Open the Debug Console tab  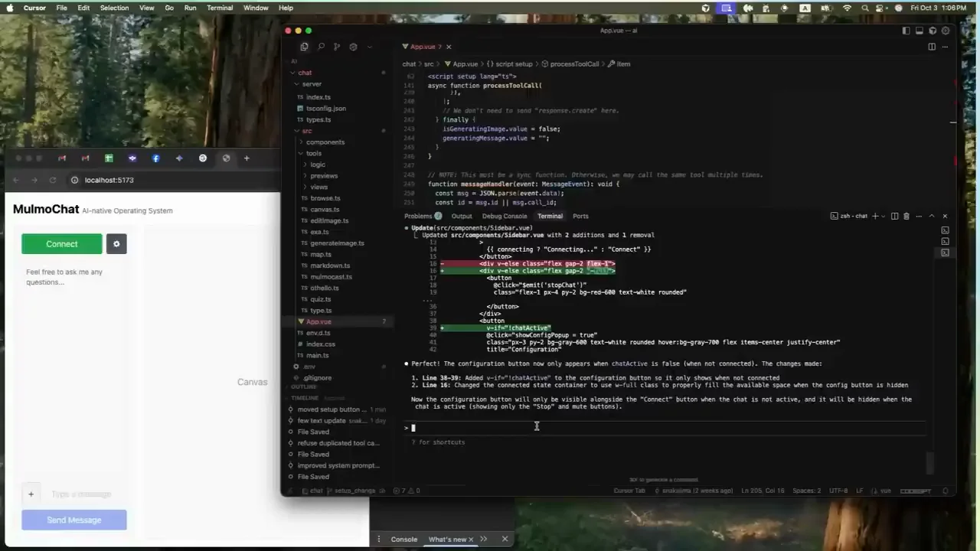(x=505, y=216)
